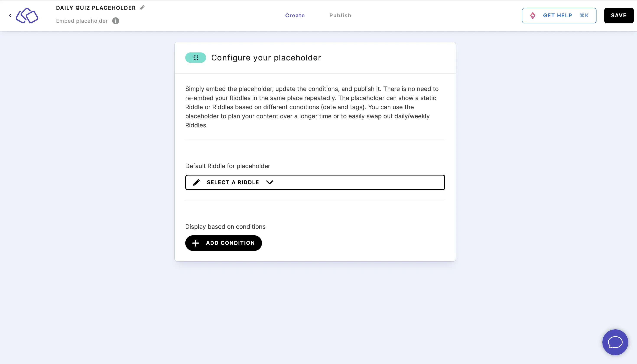The height and width of the screenshot is (364, 637).
Task: Switch to the Create tab
Action: 295,15
